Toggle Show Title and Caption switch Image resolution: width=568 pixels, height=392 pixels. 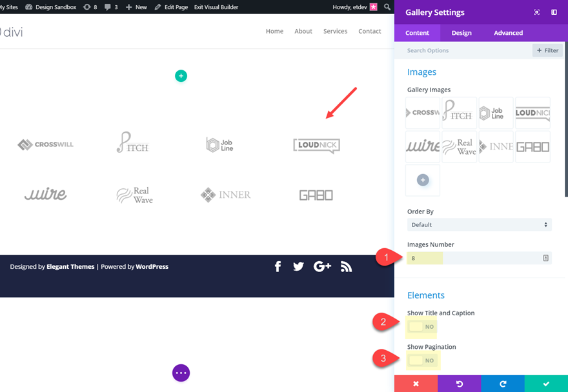point(422,326)
